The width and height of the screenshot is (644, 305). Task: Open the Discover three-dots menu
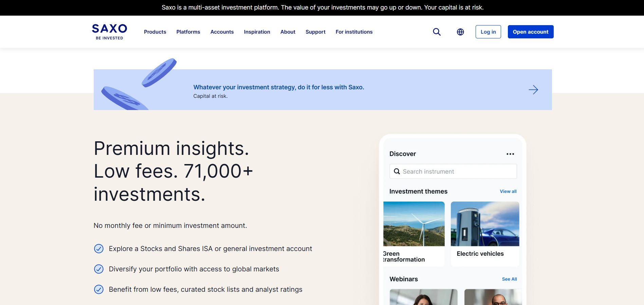tap(510, 154)
